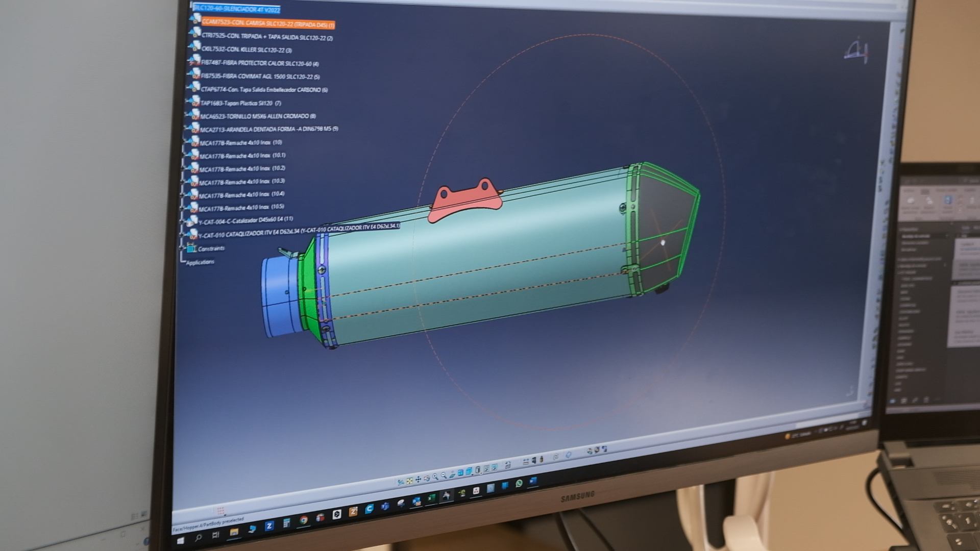This screenshot has height=551, width=980.
Task: Click the Zoom Out magnifier icon
Action: [x=444, y=475]
